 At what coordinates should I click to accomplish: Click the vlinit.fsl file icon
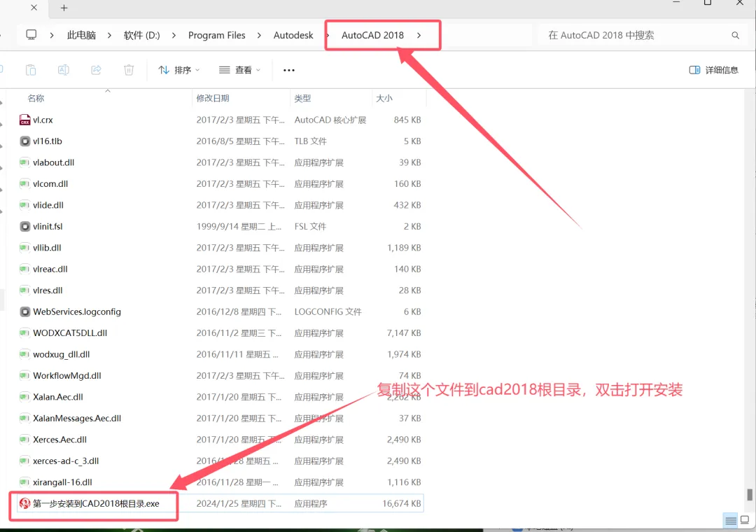[25, 226]
